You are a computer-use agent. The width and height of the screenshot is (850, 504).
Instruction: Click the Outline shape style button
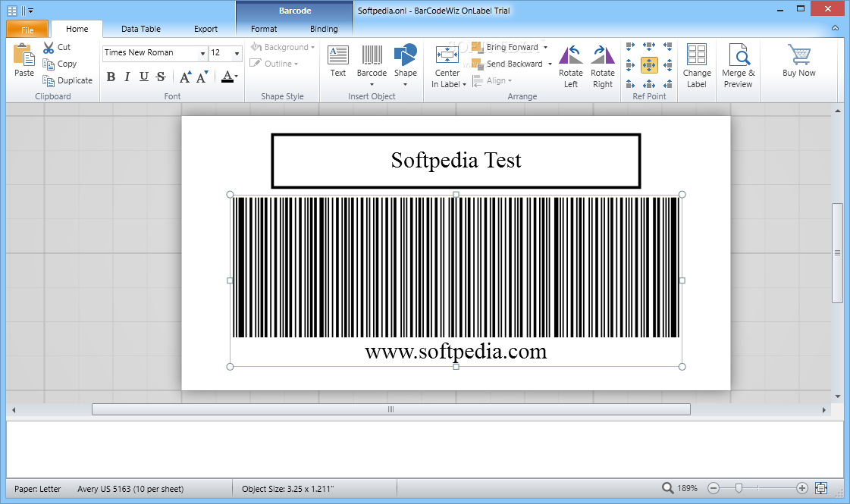click(274, 64)
